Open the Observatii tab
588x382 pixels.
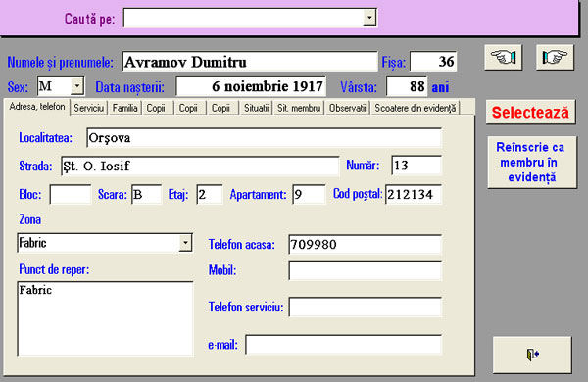347,108
